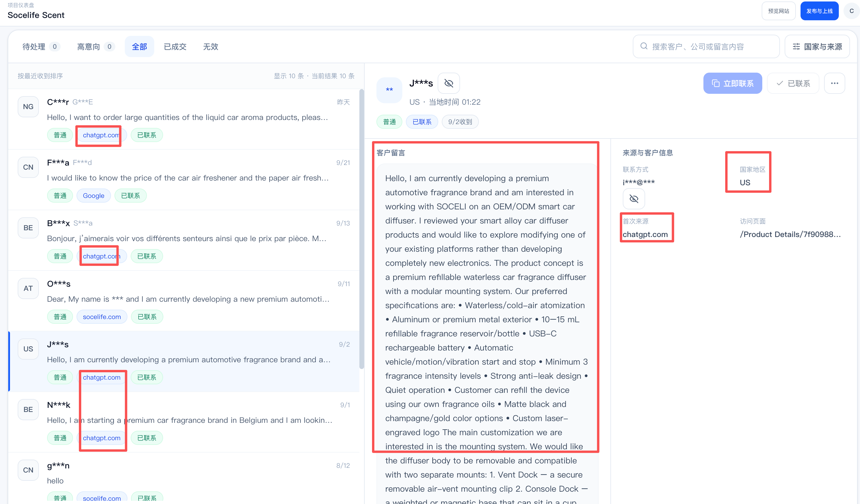Open the B***x lead from Belgium
This screenshot has height=504, width=860.
pos(184,241)
